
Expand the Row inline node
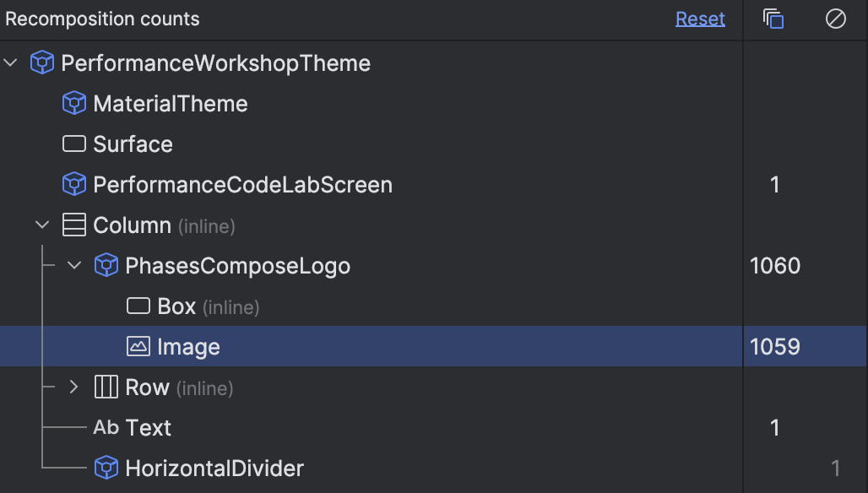[x=74, y=387]
